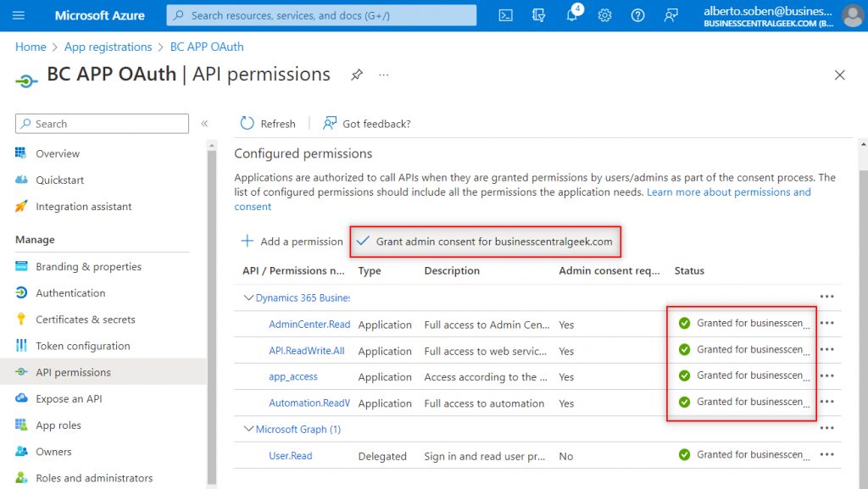Collapse the Dynamics 365 Business Central group
This screenshot has height=489, width=868.
coord(248,297)
